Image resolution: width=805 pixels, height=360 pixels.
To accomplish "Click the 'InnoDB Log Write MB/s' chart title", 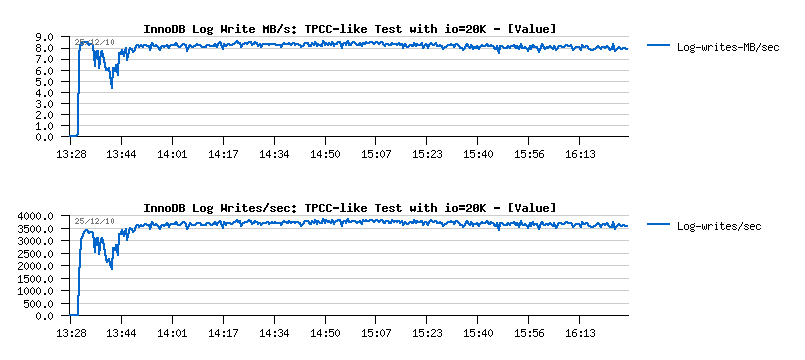I will click(349, 29).
